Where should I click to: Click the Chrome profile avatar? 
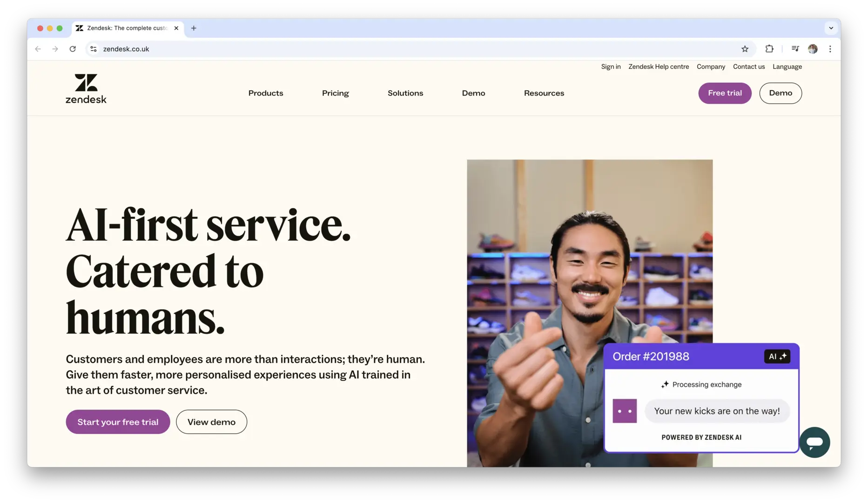[813, 49]
